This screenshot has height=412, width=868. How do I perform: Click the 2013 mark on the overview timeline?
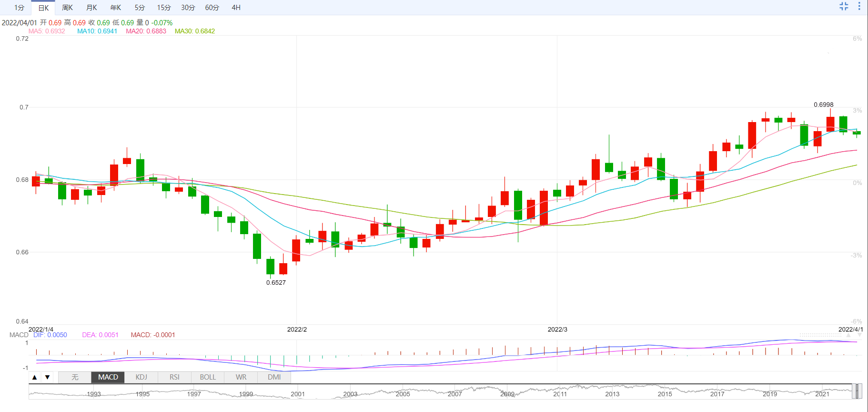612,394
